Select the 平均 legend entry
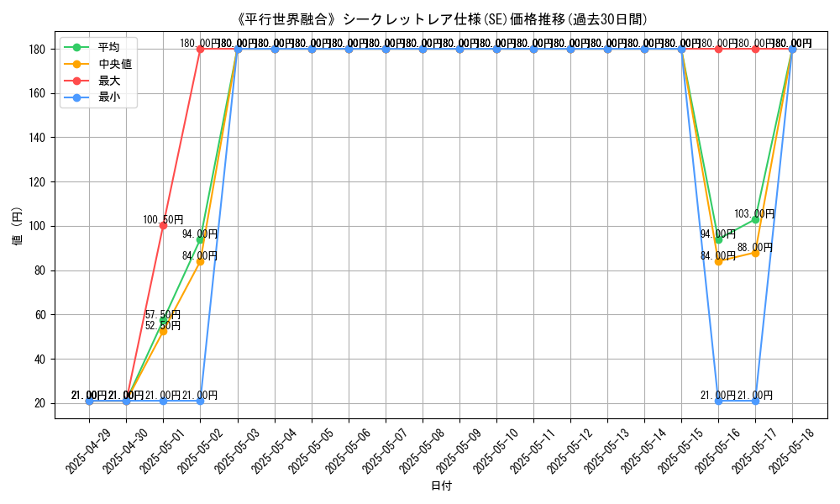The image size is (840, 504). click(98, 47)
